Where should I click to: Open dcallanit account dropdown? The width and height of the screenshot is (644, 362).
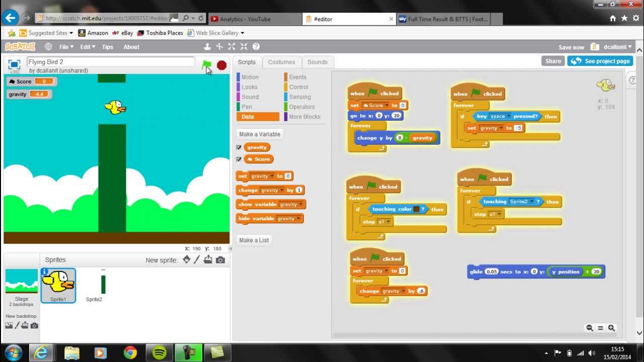point(618,47)
